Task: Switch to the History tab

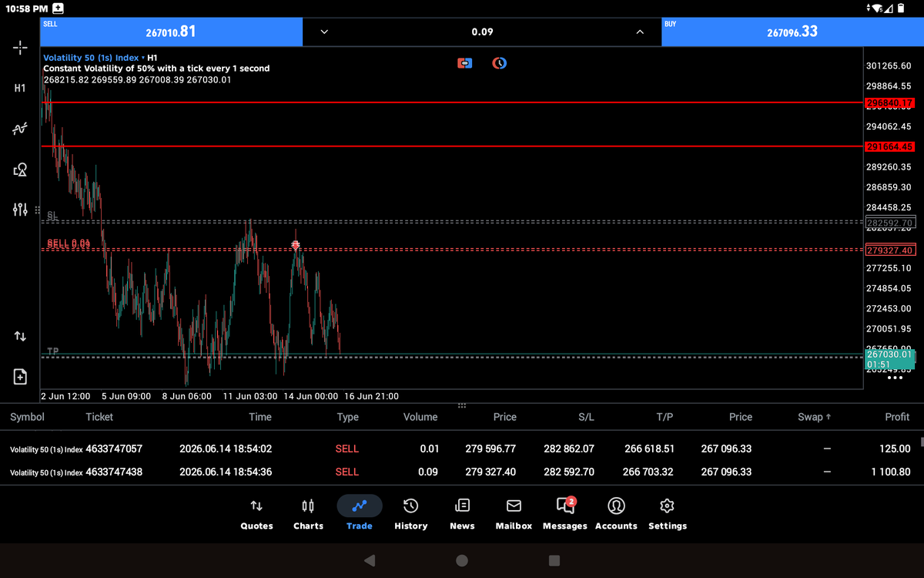Action: coord(410,514)
